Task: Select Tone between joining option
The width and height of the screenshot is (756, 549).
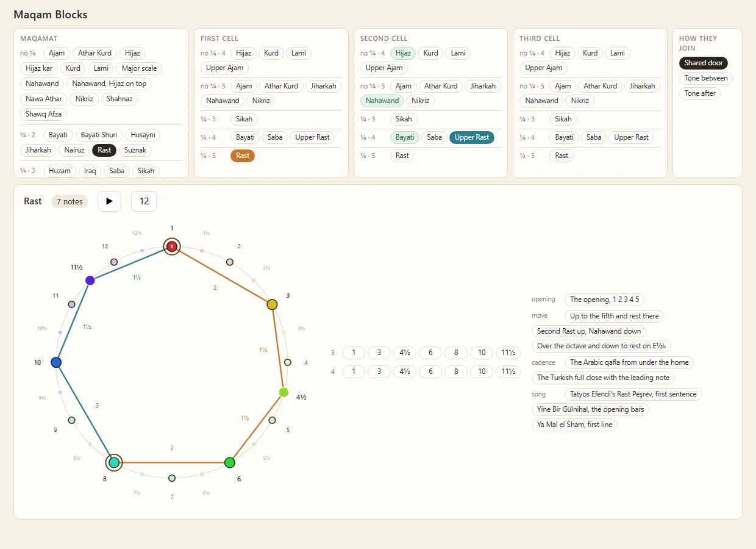Action: 706,78
